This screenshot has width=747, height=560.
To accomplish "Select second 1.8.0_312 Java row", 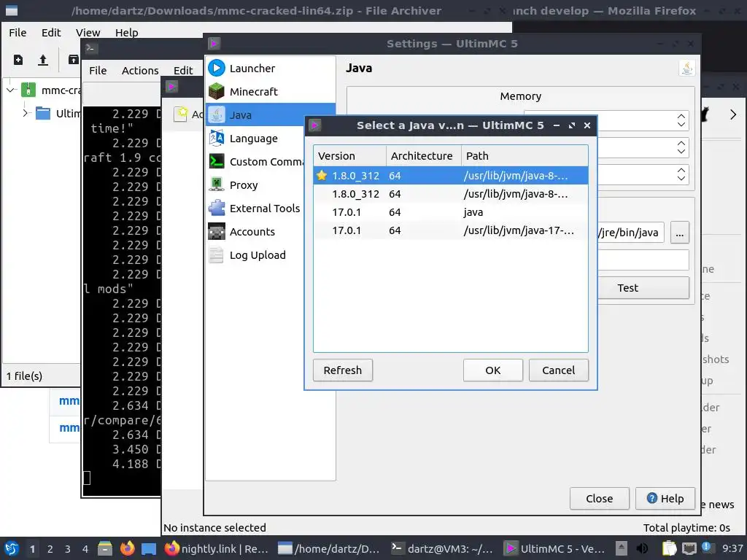I will click(x=451, y=194).
